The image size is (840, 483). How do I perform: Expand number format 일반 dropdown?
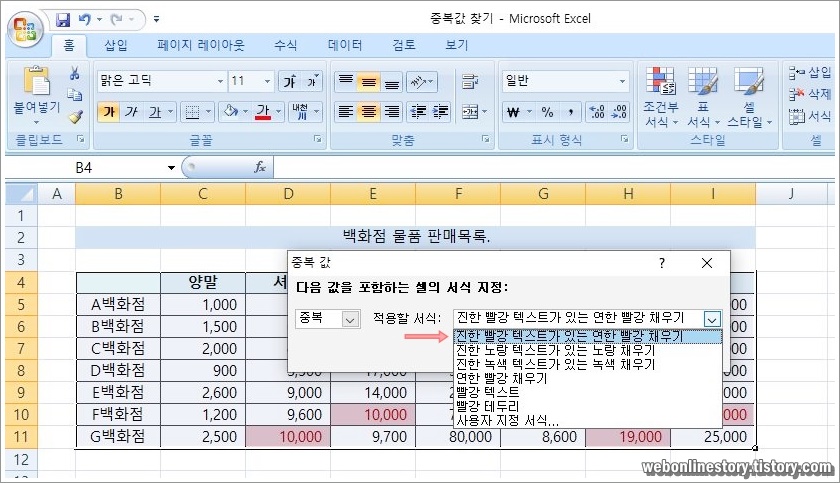point(622,81)
